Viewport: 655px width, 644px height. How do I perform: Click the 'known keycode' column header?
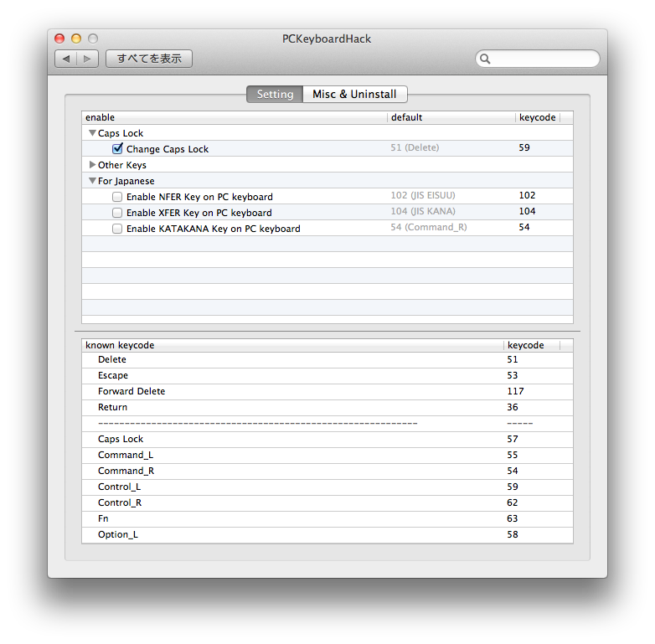coord(293,345)
